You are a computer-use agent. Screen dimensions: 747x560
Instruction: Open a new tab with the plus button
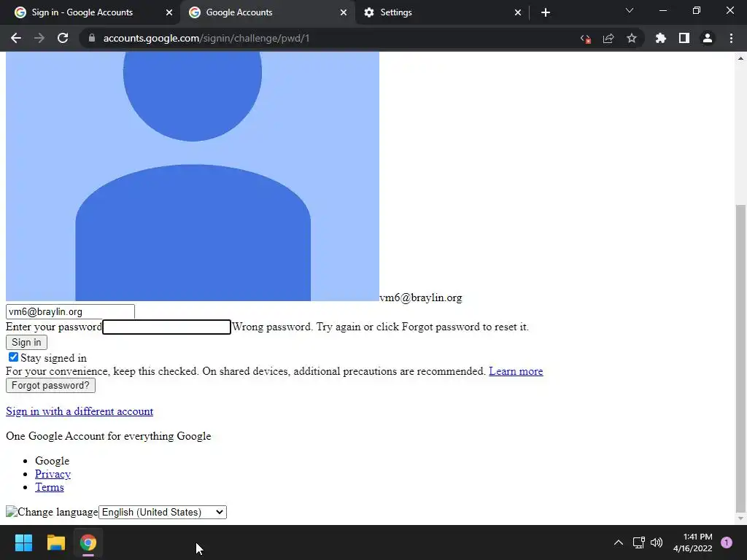[x=546, y=12]
